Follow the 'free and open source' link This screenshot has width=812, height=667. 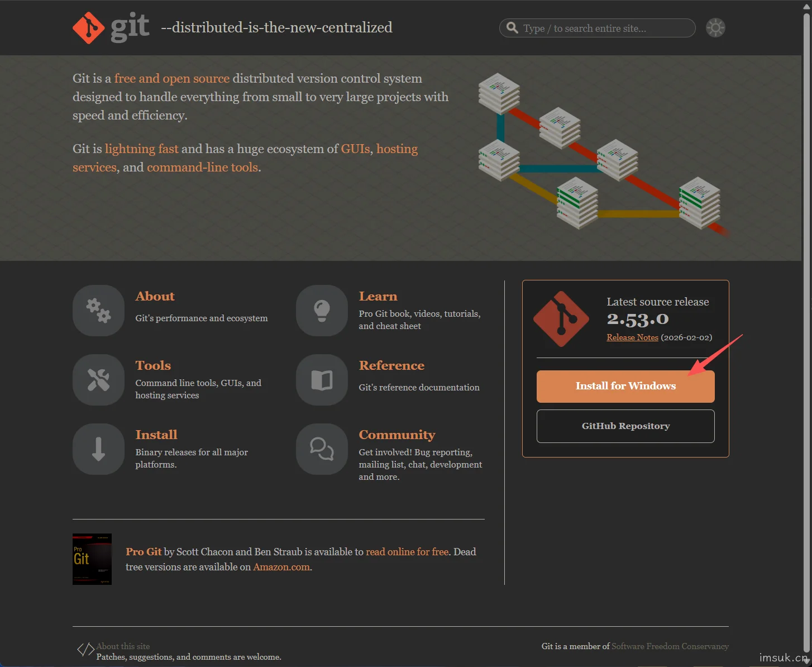coord(172,78)
